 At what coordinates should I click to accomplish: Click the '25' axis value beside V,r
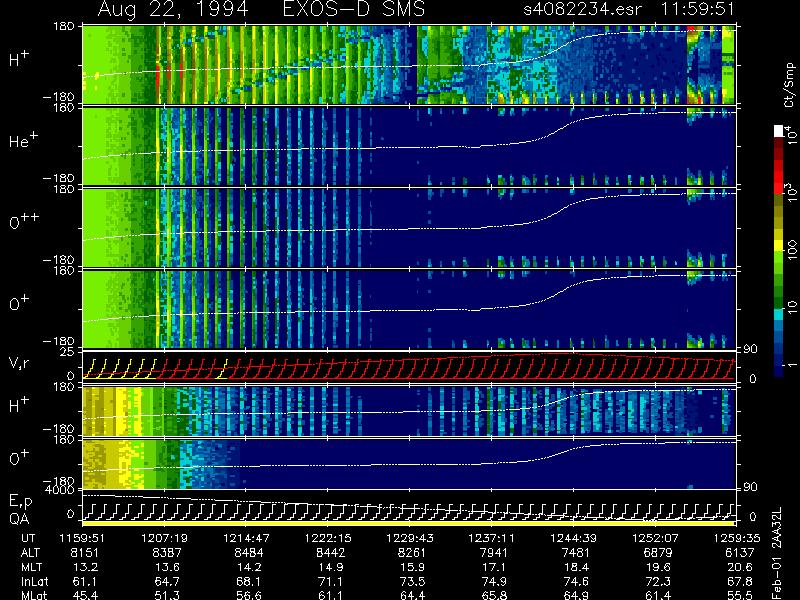coord(67,352)
